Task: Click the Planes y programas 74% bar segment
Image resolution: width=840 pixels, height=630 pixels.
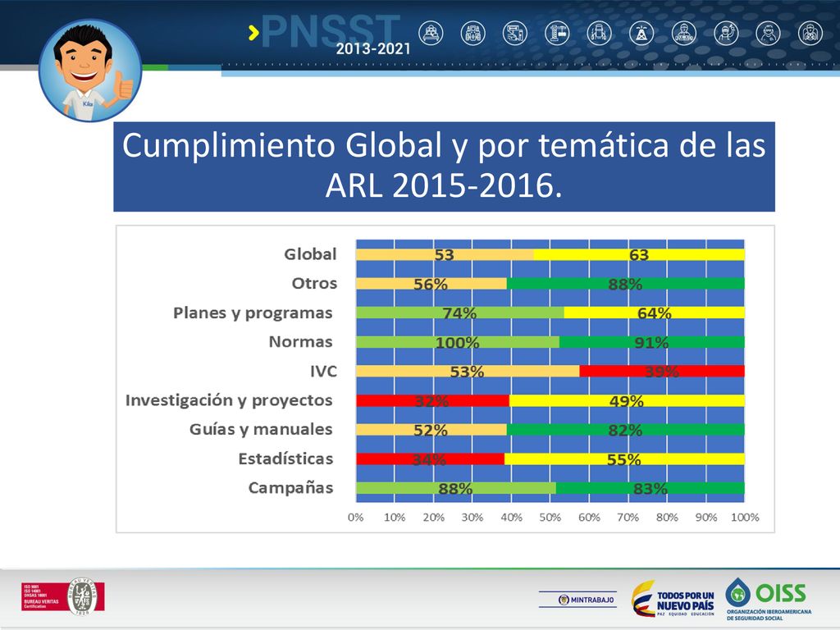Action: [459, 313]
